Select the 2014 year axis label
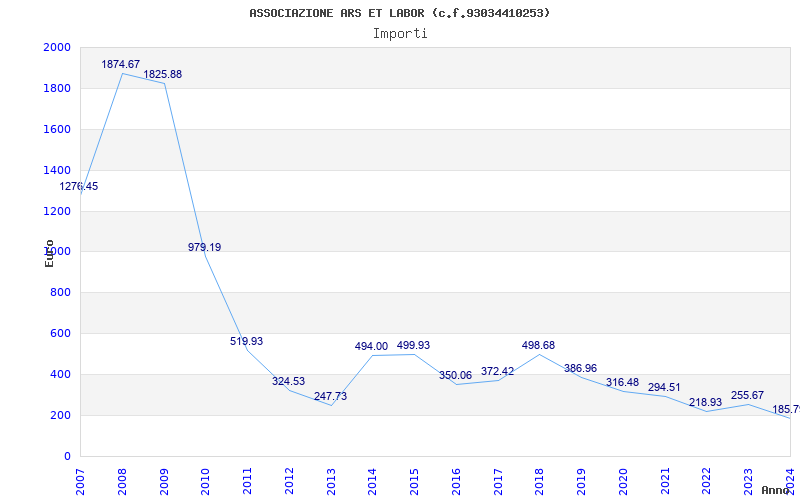The height and width of the screenshot is (500, 800). point(373,482)
